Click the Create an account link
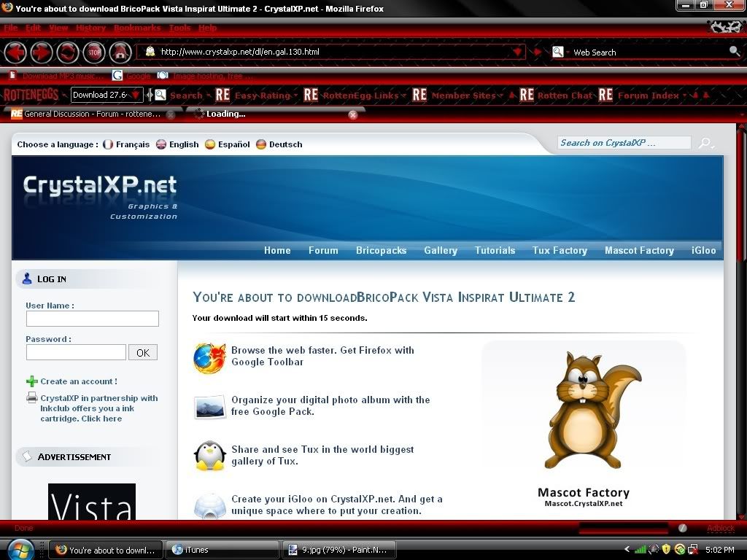This screenshot has width=747, height=560. point(79,381)
